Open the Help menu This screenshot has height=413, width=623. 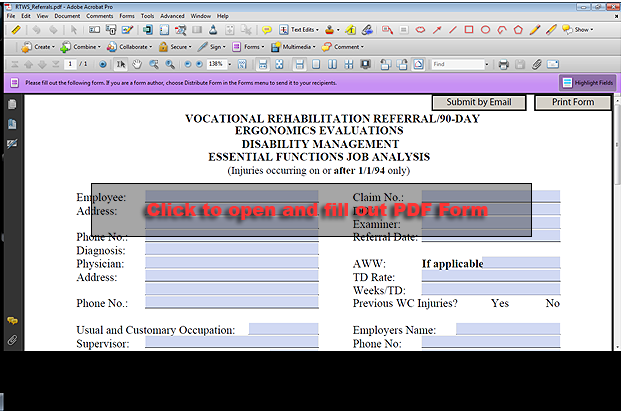(222, 16)
